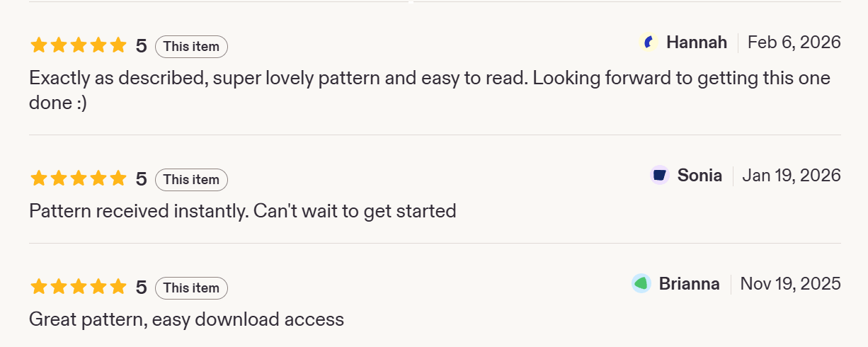Click the fifth star in Brianna's rating
The height and width of the screenshot is (347, 868).
click(118, 288)
